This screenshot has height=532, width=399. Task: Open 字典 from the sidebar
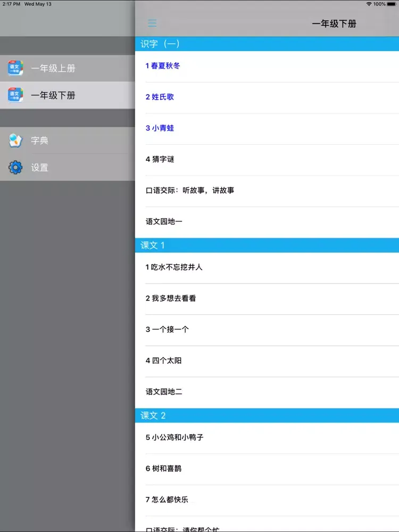pos(68,140)
